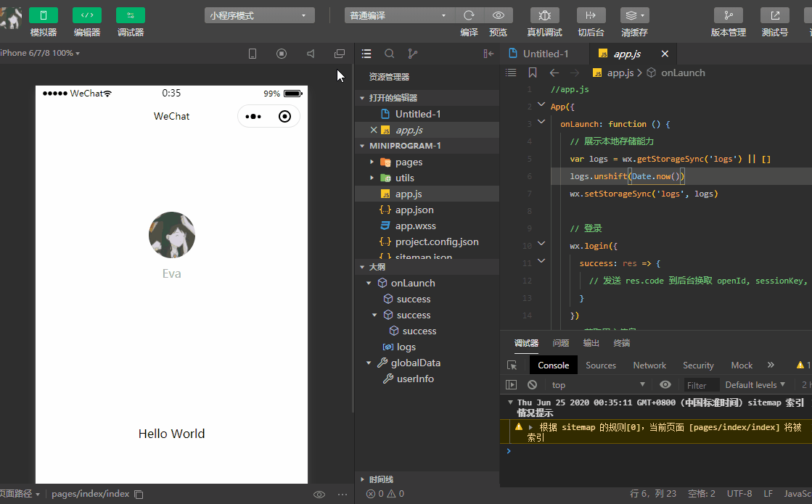Open the Network devtools tab
This screenshot has height=504, width=812.
click(649, 365)
